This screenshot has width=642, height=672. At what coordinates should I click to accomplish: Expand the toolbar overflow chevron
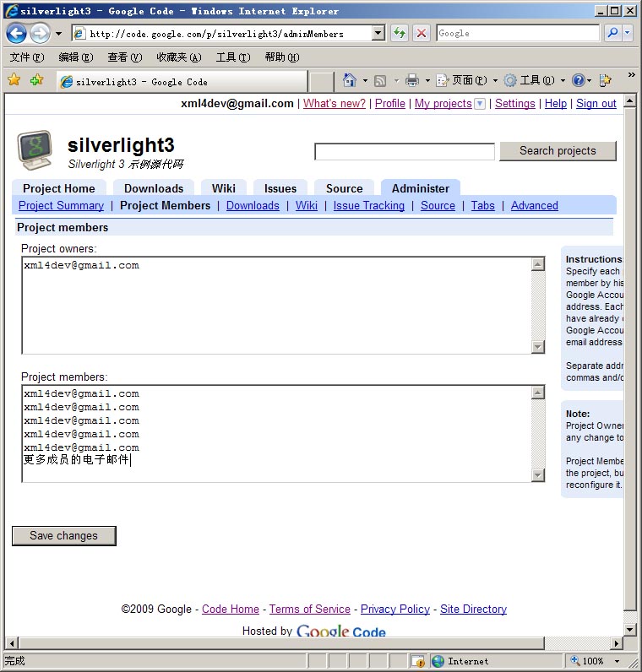pyautogui.click(x=631, y=75)
